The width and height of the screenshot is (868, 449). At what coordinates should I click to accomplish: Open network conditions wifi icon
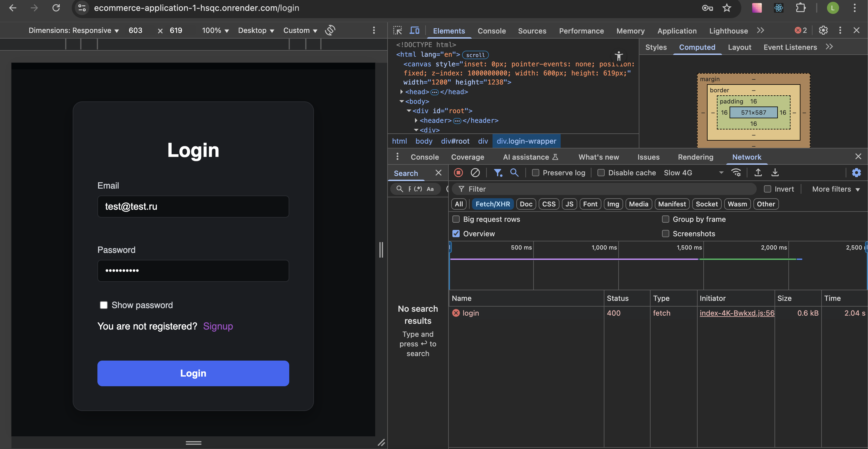coord(736,173)
